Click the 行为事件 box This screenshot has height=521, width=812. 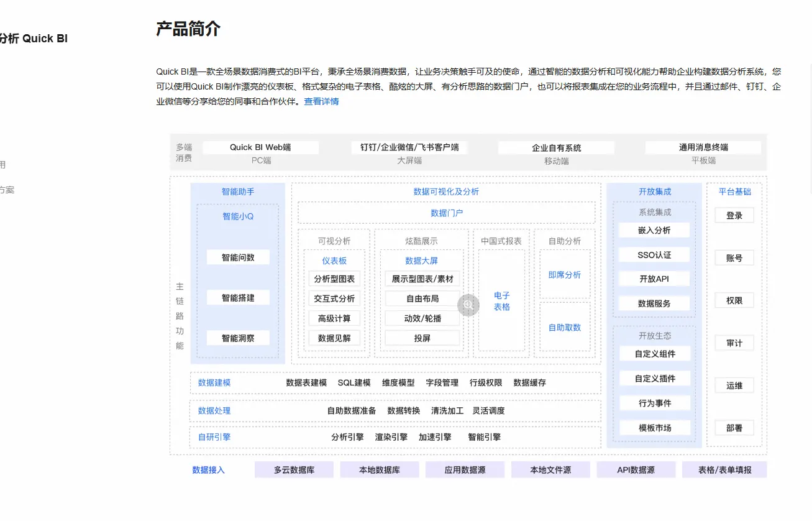(655, 403)
